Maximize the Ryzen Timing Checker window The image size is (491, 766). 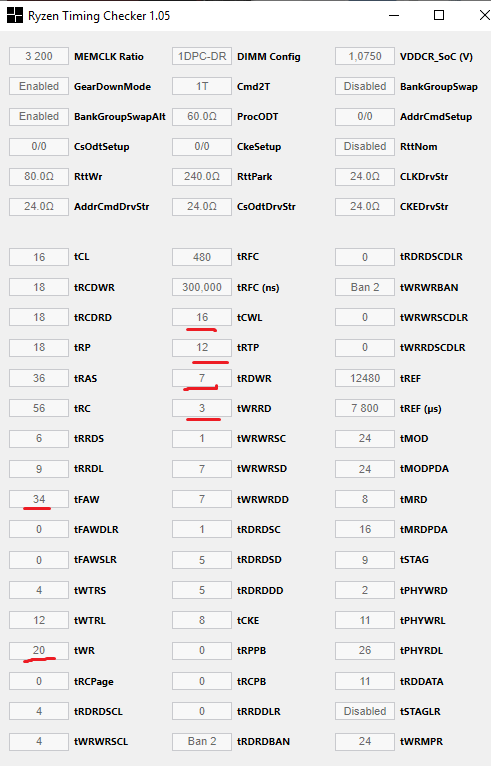(439, 16)
